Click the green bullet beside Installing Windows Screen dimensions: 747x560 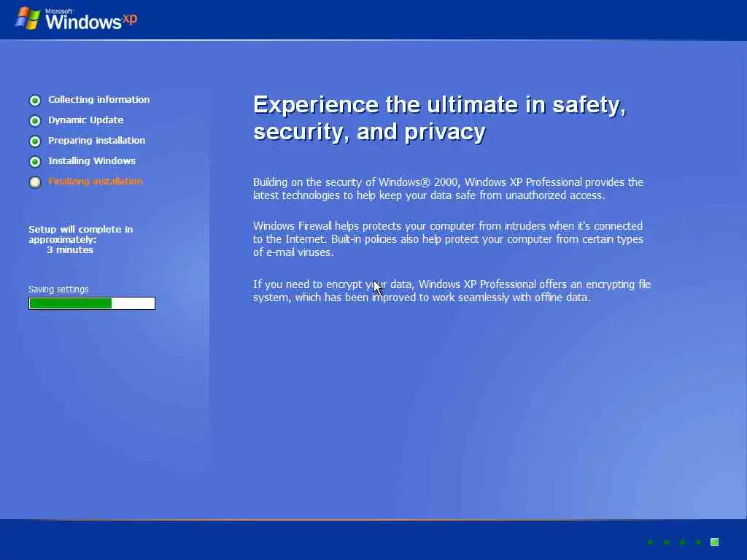pyautogui.click(x=35, y=162)
